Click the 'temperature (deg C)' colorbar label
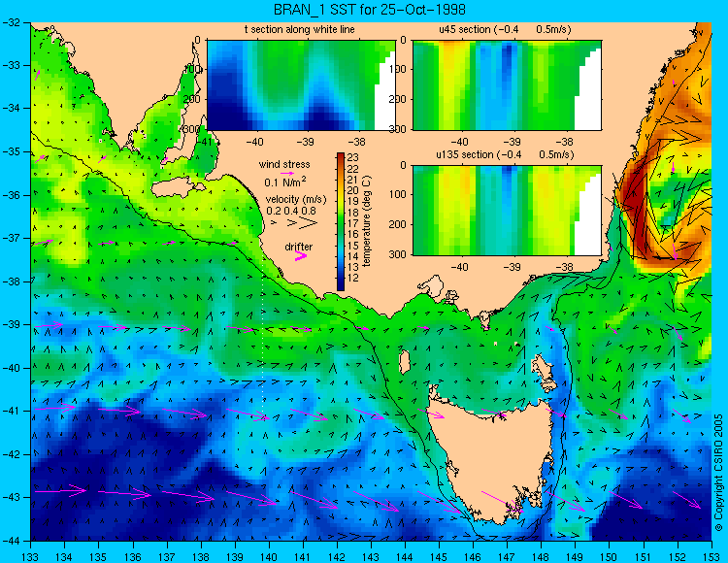 tap(367, 221)
